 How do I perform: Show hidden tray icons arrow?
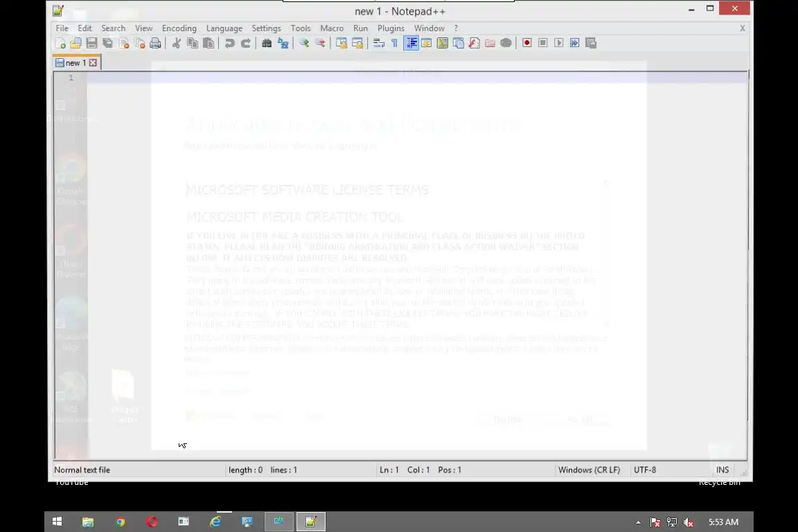tap(638, 522)
